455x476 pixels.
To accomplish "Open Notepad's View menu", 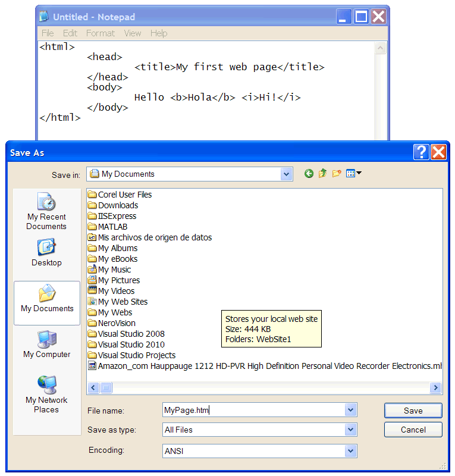I will pyautogui.click(x=133, y=33).
